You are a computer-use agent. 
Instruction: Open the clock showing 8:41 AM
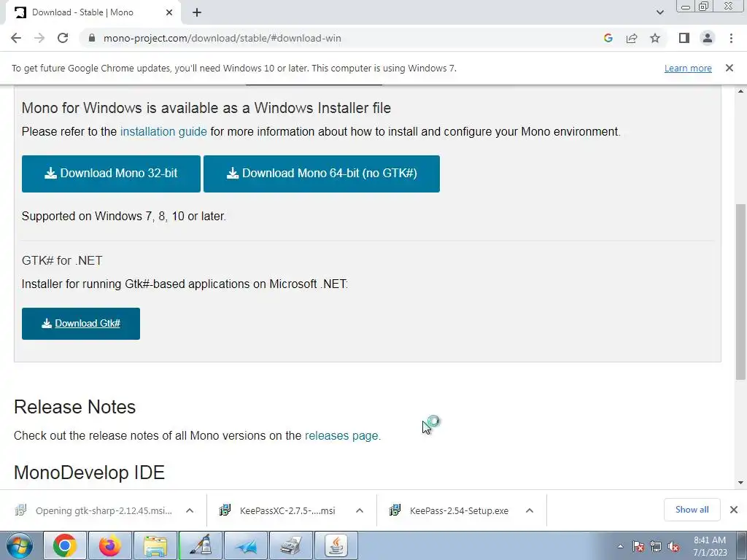click(709, 546)
